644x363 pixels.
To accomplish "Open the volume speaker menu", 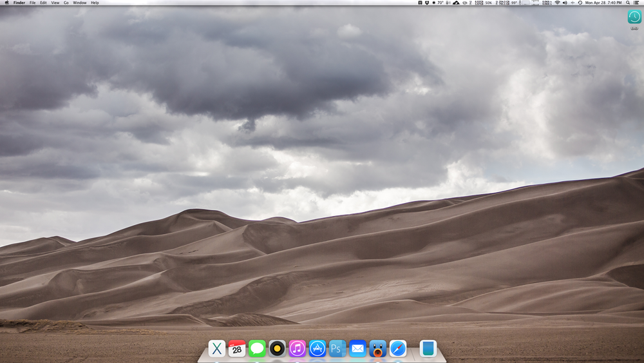I will click(x=565, y=3).
